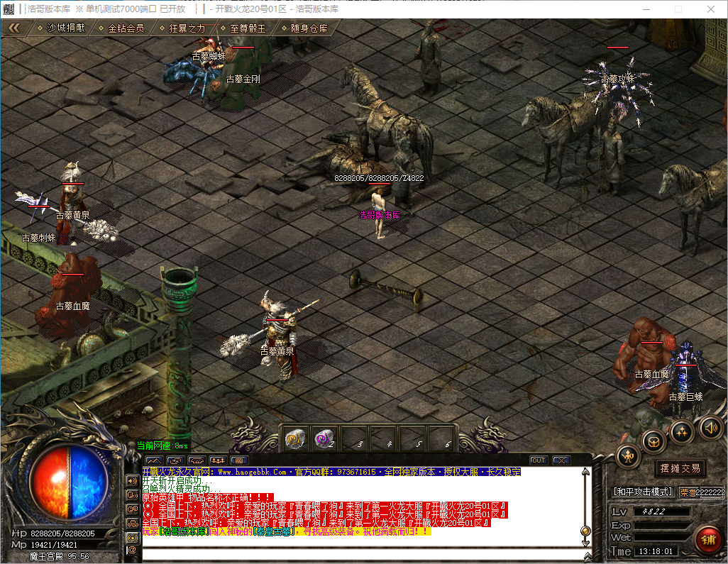Open the 沙城捐献 menu tab
The image size is (728, 564).
(x=62, y=28)
